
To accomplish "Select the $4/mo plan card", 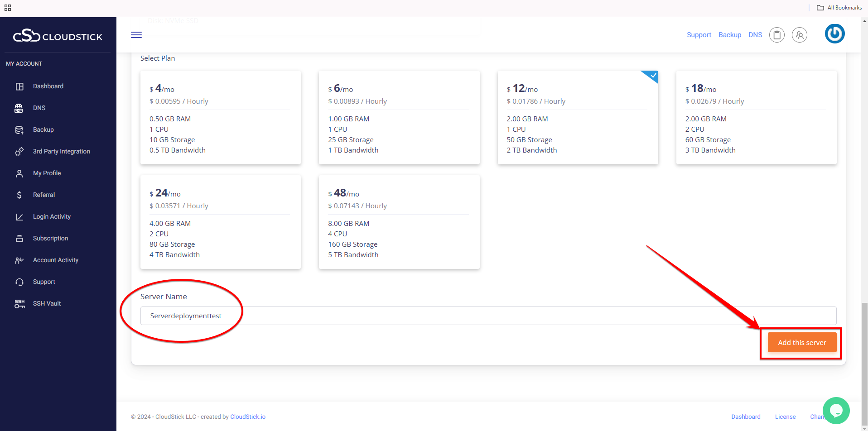I will [221, 118].
